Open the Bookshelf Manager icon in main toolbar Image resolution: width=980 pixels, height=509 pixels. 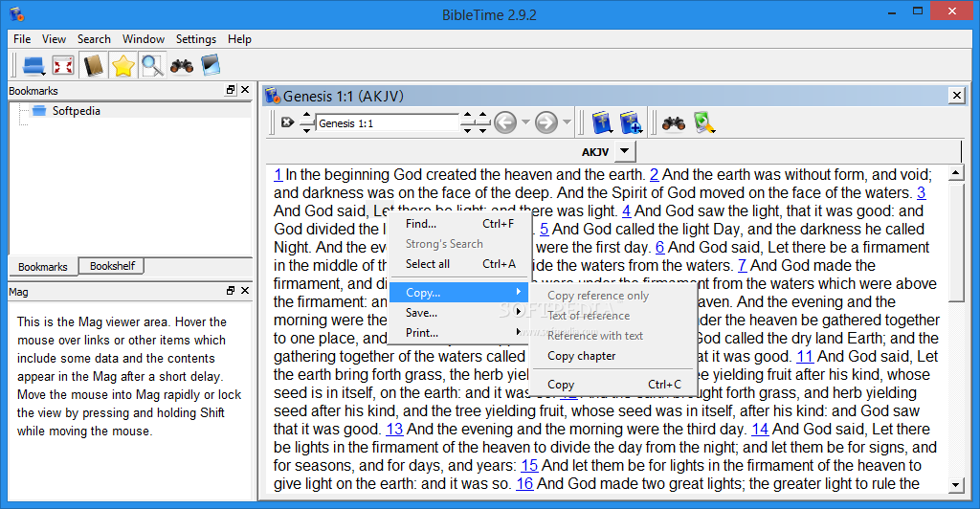pyautogui.click(x=211, y=66)
